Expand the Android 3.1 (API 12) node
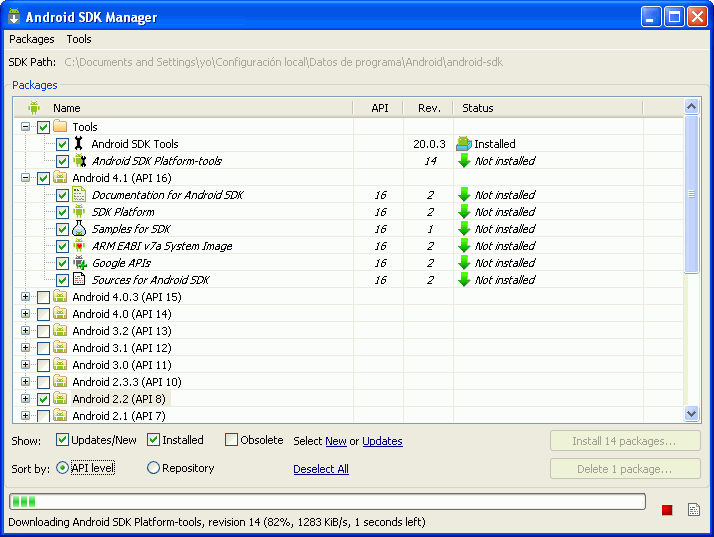The height and width of the screenshot is (537, 714). point(26,348)
